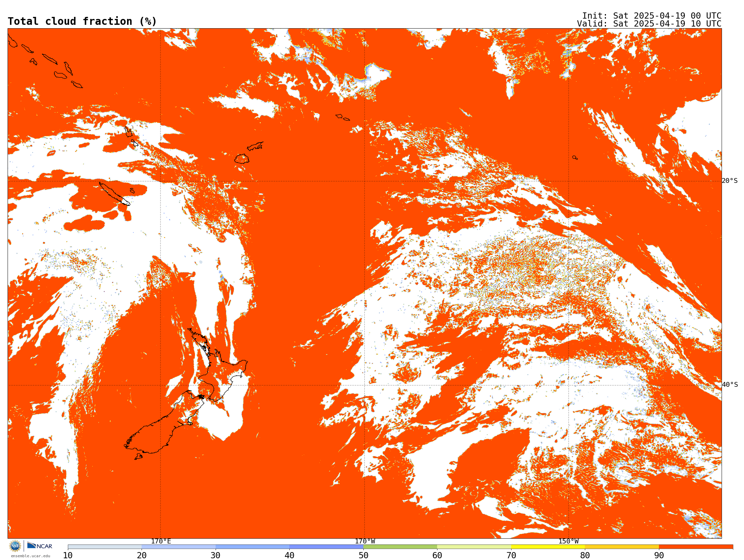Click the NSF logo icon
This screenshot has height=560, width=744.
[15, 546]
